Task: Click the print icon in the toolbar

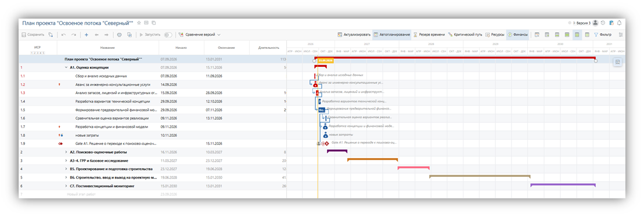Action: click(120, 35)
